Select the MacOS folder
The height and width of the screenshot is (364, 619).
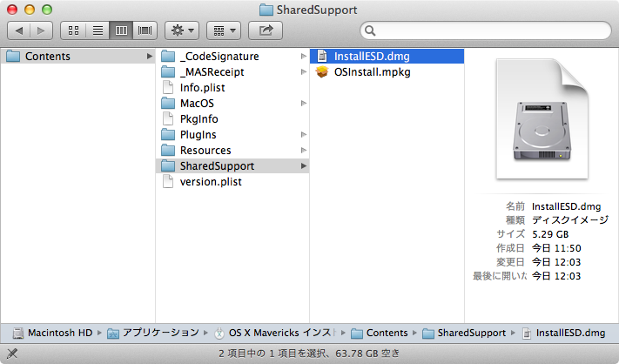233,104
